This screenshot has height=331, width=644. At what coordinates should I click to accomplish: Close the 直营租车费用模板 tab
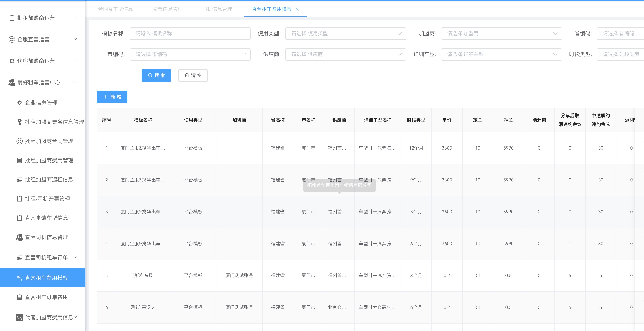point(297,9)
